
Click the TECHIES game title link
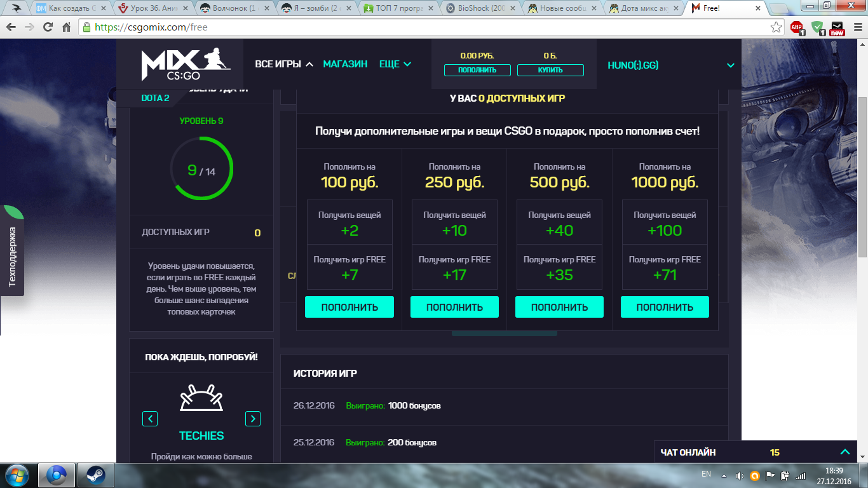201,436
